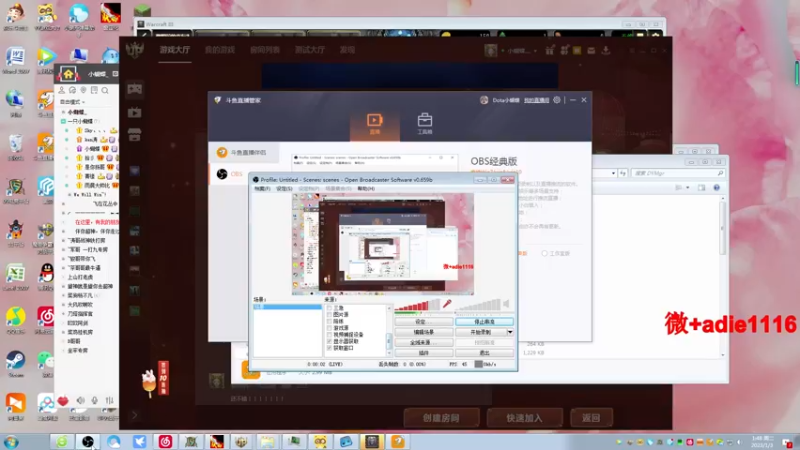
Task: Click the person icon in chat panel toolbar
Action: (x=62, y=90)
